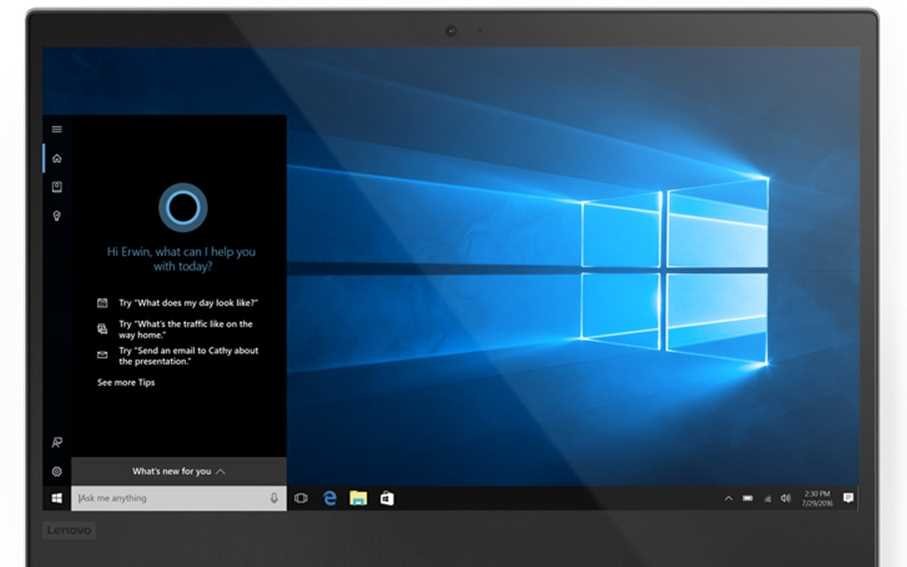Click the network icon in system tray
The image size is (907, 567).
(768, 499)
